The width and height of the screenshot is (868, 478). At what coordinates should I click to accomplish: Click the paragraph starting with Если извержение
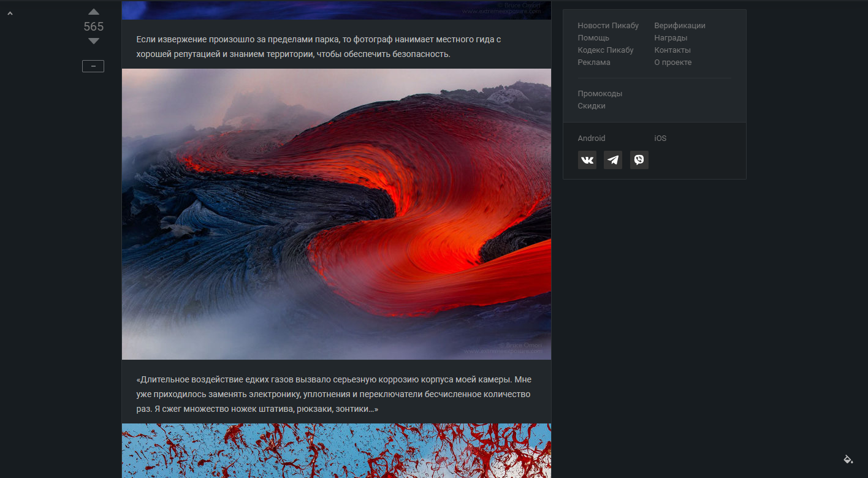coord(319,47)
